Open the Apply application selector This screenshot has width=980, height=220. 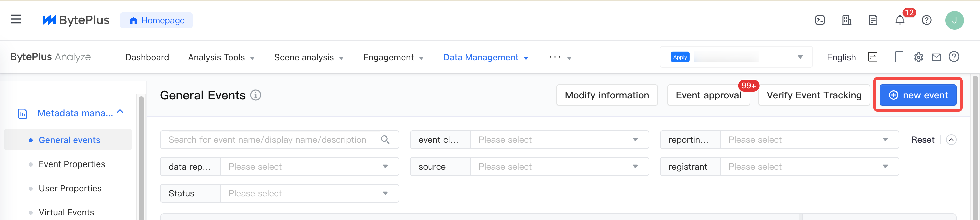736,57
